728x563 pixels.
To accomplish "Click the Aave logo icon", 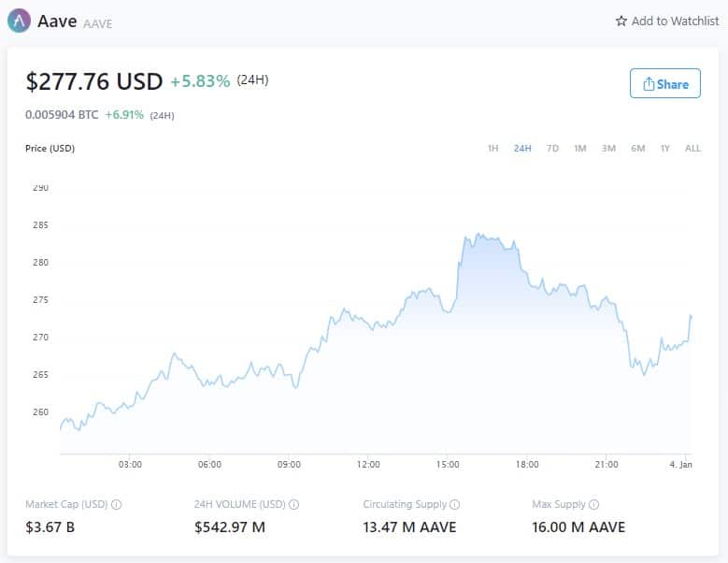I will 19,21.
